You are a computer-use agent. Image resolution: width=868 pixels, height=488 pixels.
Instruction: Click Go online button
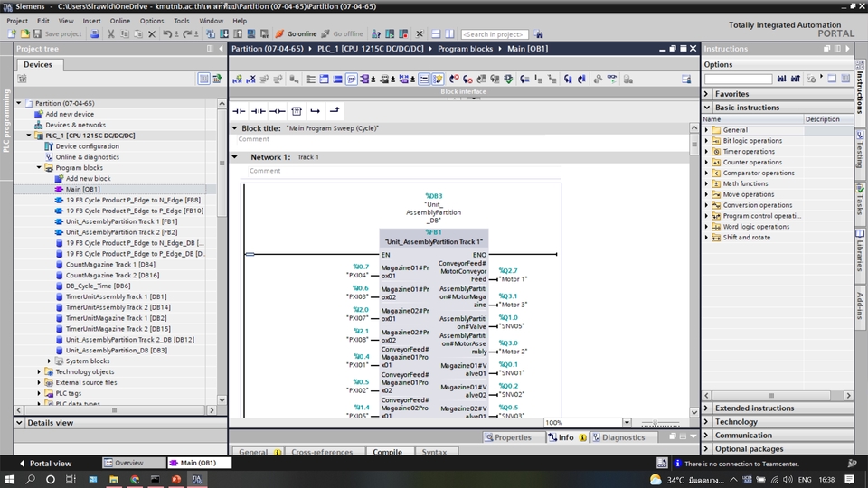297,33
